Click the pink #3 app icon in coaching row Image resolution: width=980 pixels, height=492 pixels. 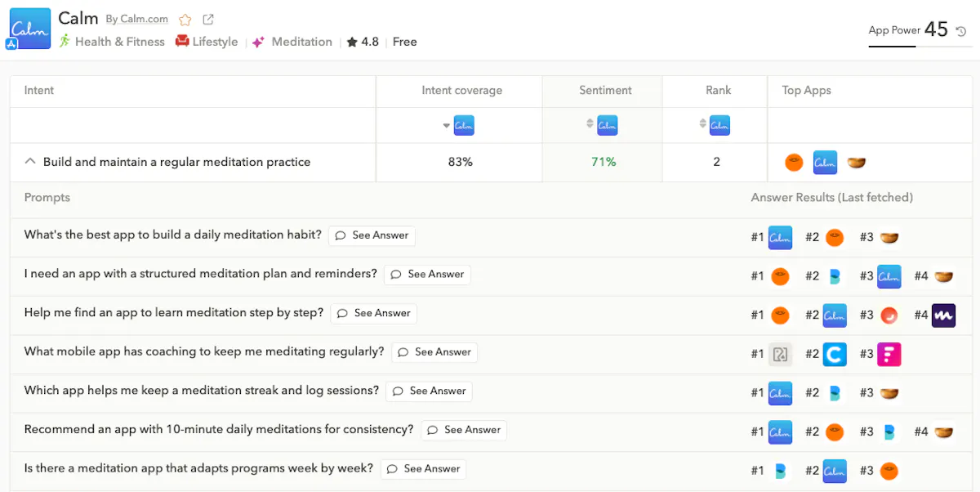(889, 354)
